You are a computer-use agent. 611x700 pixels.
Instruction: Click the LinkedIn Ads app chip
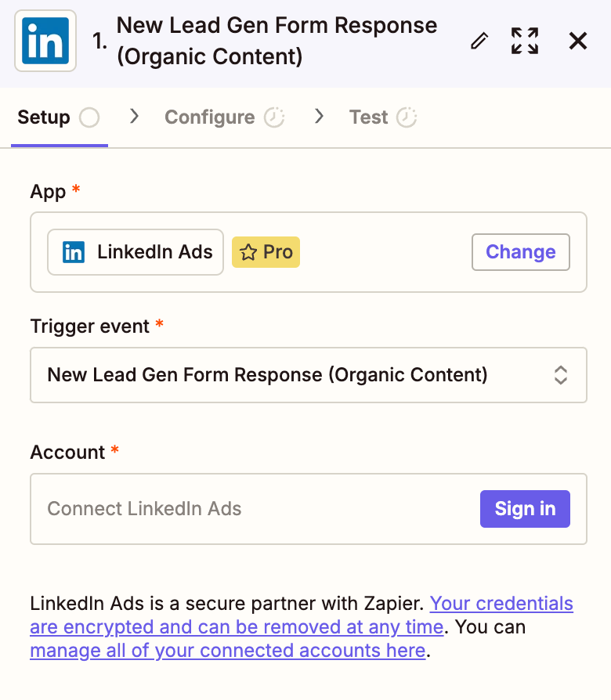(136, 252)
